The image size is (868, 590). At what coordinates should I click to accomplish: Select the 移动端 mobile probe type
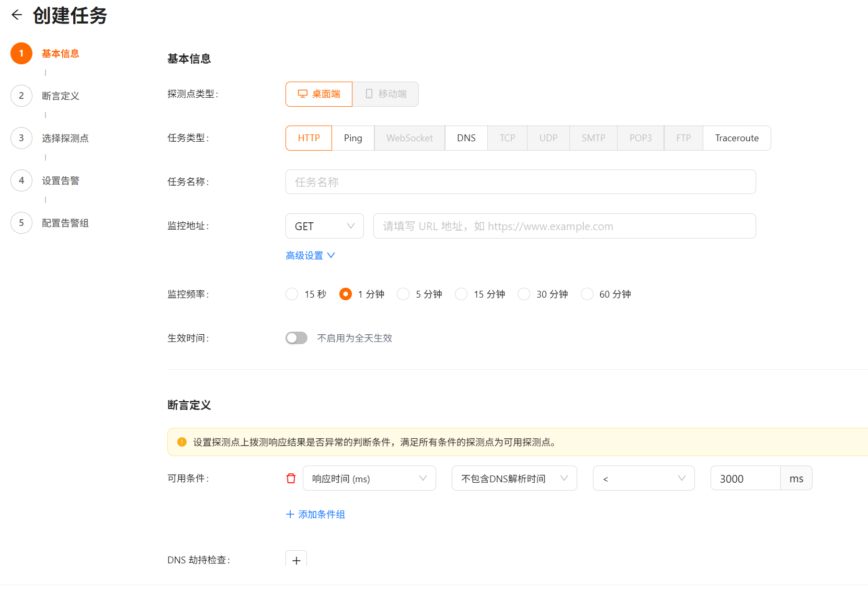(385, 94)
